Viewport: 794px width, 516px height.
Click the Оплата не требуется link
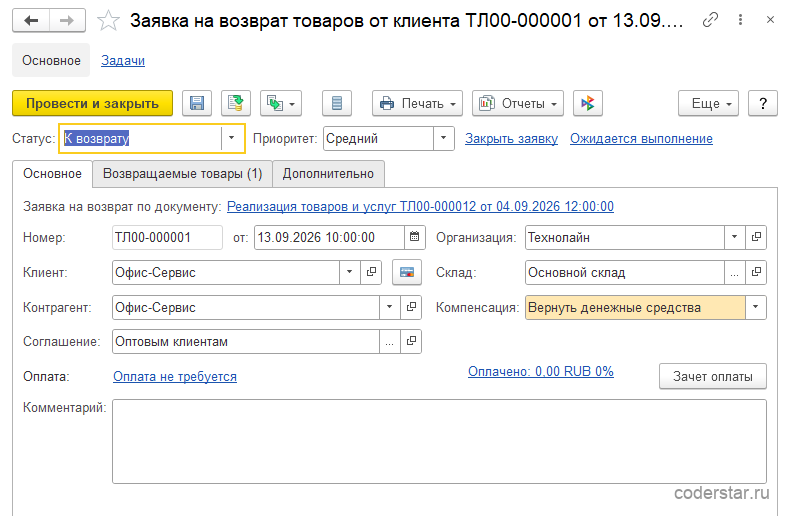(175, 377)
